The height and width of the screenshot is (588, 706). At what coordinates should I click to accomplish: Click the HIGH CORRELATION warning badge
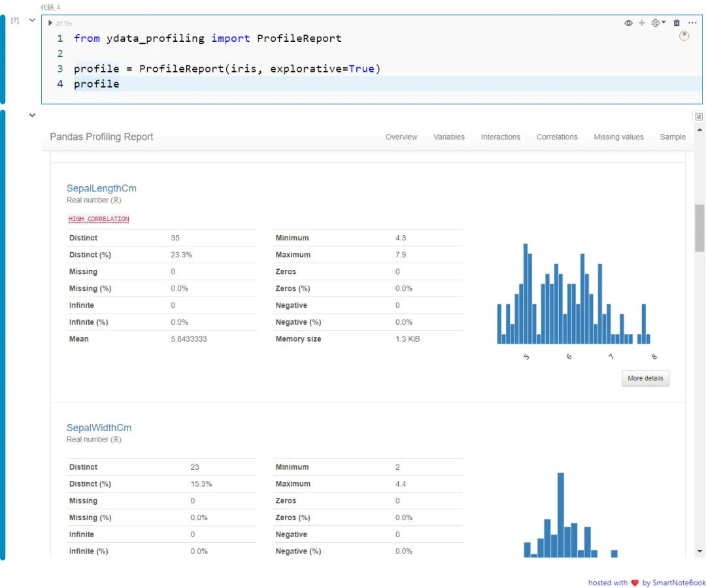(99, 218)
